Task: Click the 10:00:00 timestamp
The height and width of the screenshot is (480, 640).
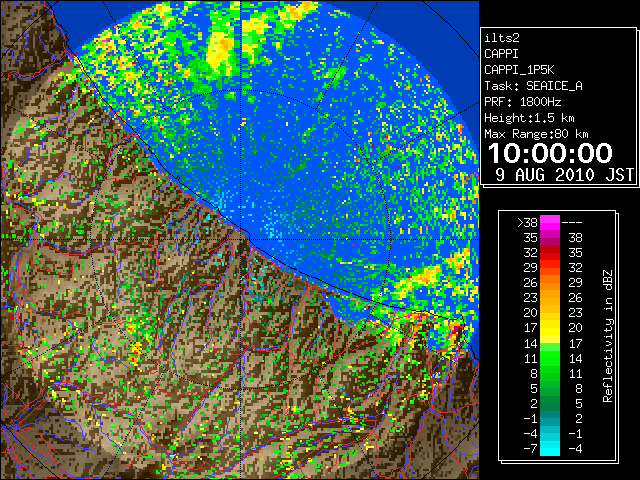Action: point(550,153)
